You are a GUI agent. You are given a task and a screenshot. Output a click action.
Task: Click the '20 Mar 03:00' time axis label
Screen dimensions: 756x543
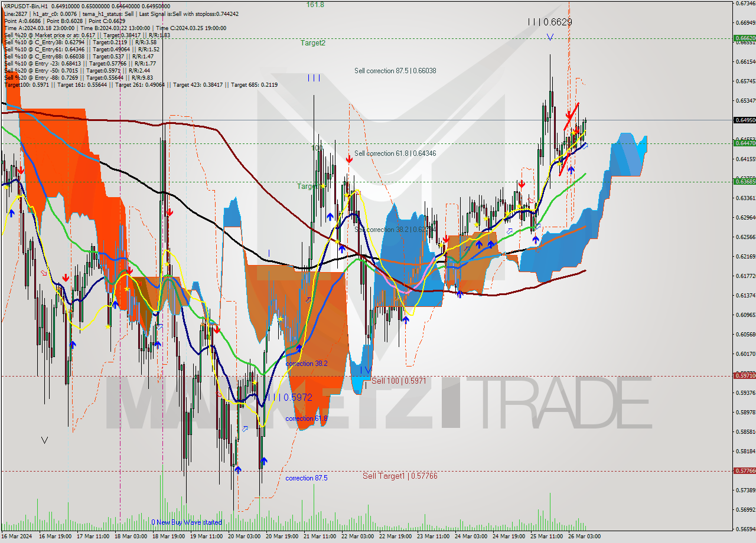(245, 537)
